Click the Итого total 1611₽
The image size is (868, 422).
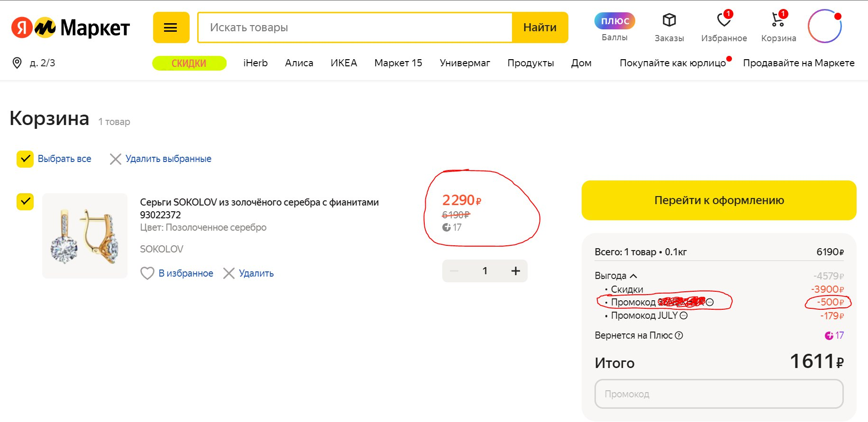click(817, 362)
